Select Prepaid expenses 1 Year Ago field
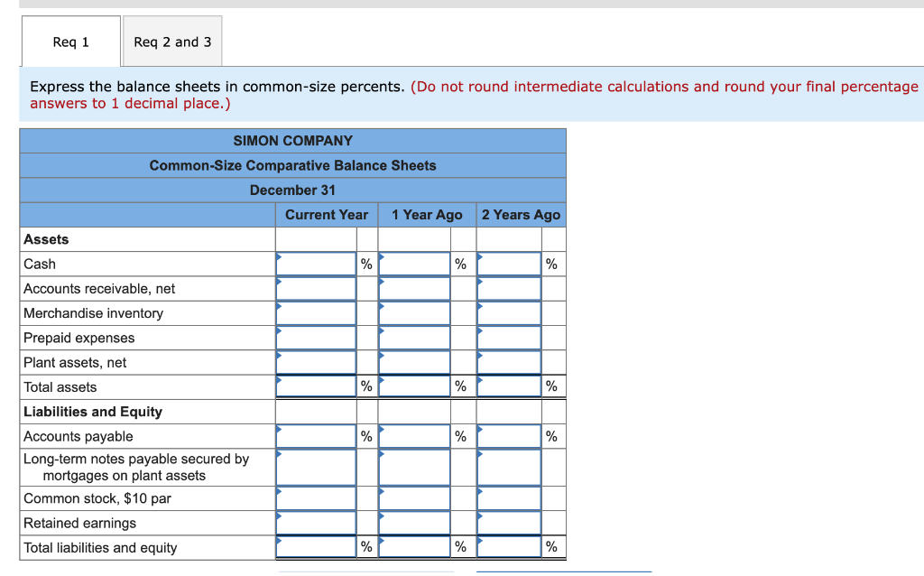The width and height of the screenshot is (924, 576). [x=414, y=339]
